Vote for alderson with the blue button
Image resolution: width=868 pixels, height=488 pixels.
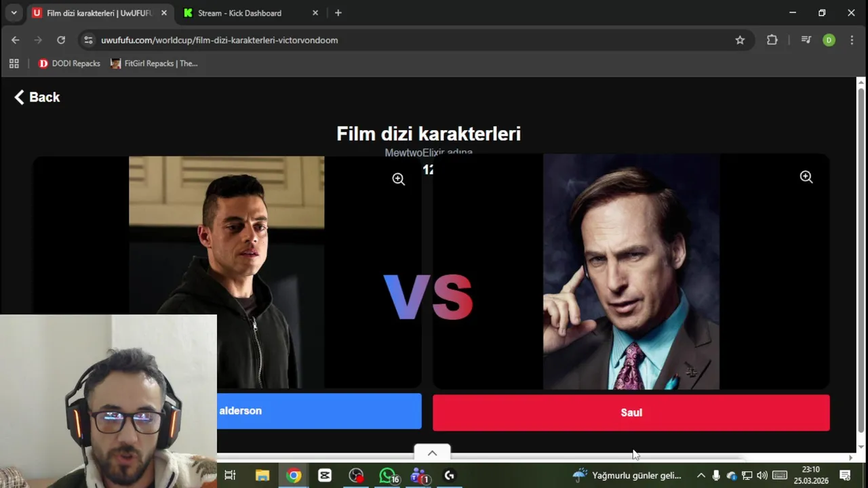click(x=319, y=411)
